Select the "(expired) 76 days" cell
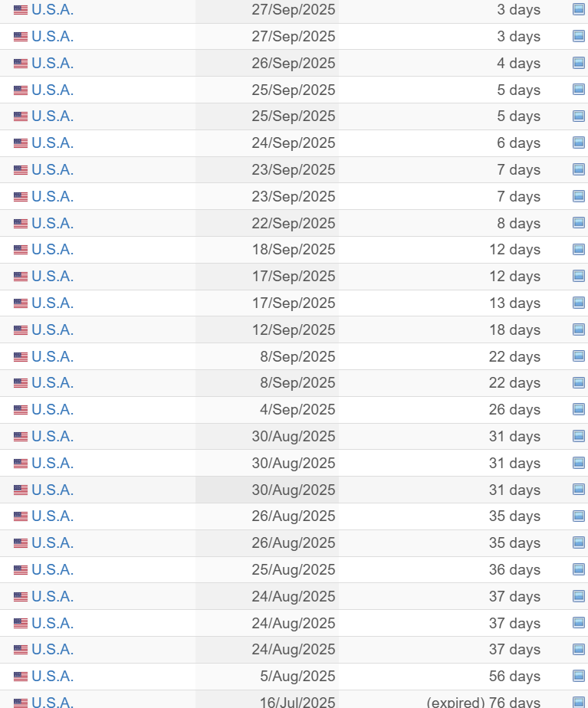This screenshot has height=708, width=588. 483,702
